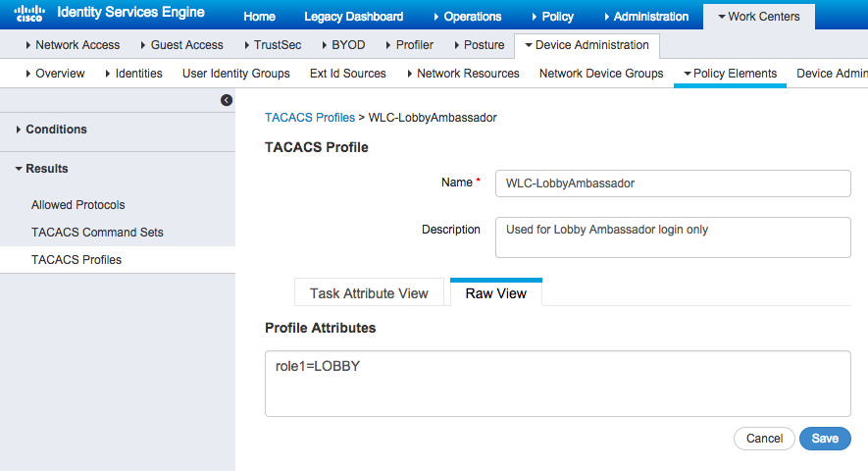Select Allowed Protocols in sidebar
This screenshot has width=868, height=471.
78,205
